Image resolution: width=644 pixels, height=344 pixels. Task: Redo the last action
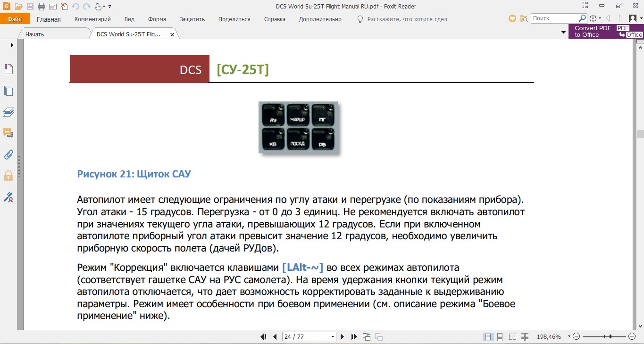pos(87,7)
